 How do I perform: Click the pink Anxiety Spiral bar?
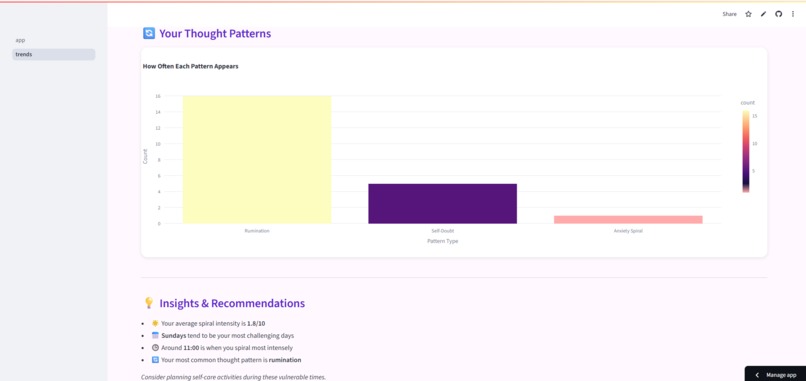click(628, 220)
